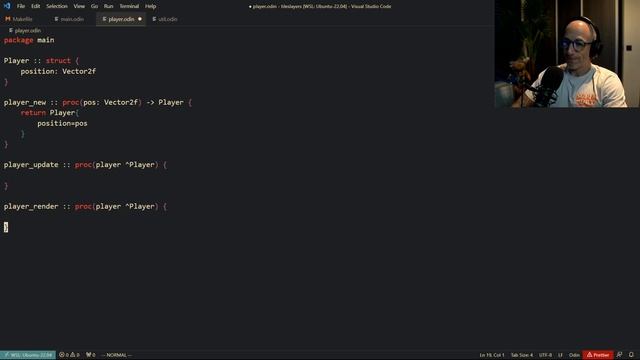Click the 'return' keyword in the editor
This screenshot has width=640, height=360.
33,113
